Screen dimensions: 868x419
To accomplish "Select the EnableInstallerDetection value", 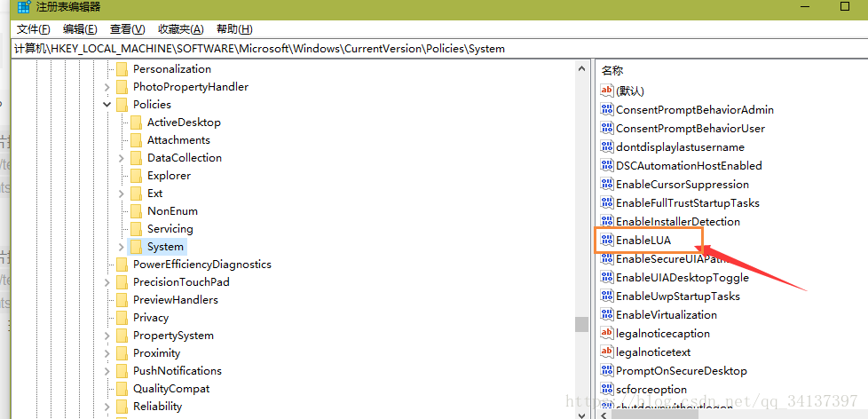I will coord(678,221).
